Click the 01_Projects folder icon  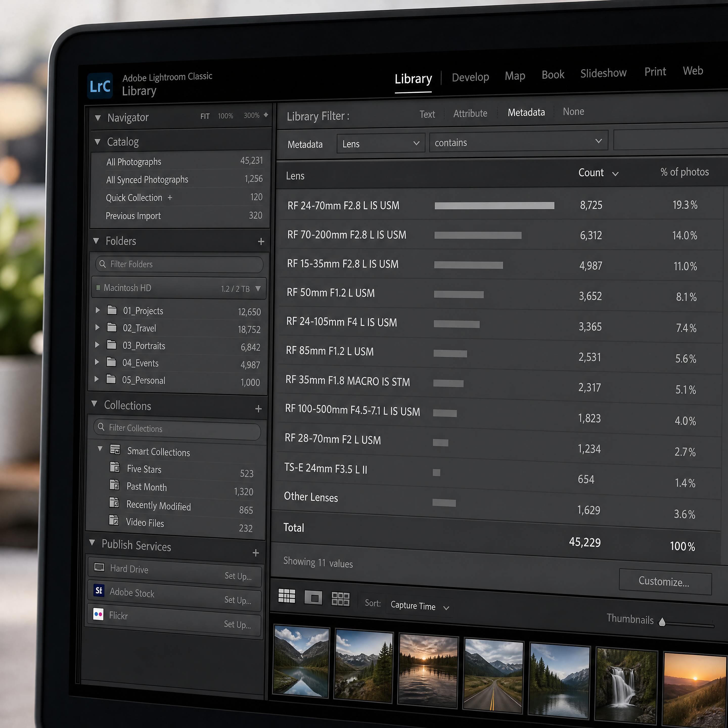[x=112, y=310]
